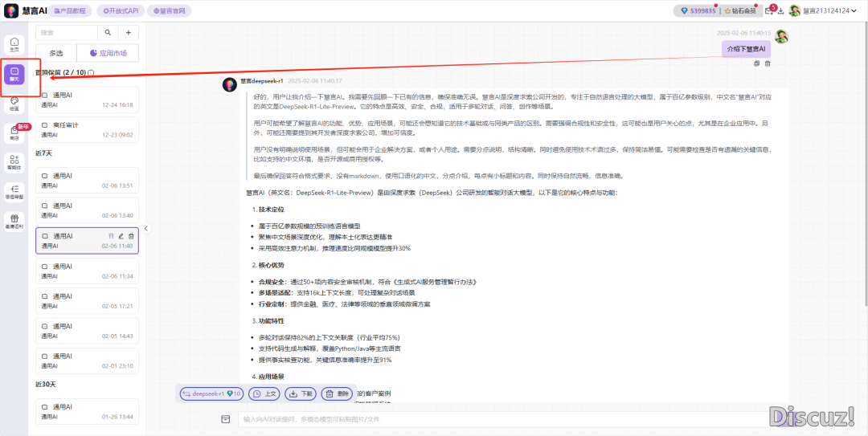Viewport: 868px width, 436px height.
Task: Click the 1. 技术定位 heading in reply
Action: pyautogui.click(x=268, y=210)
